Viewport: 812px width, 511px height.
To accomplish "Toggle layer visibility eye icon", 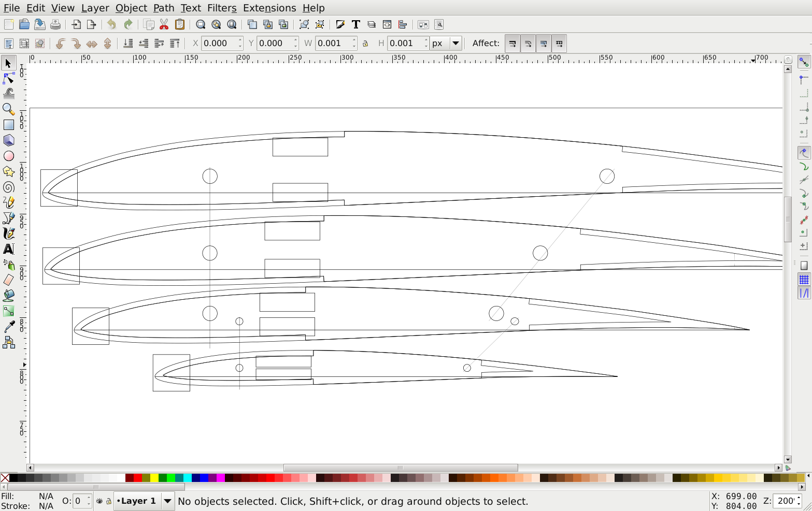I will coord(99,501).
